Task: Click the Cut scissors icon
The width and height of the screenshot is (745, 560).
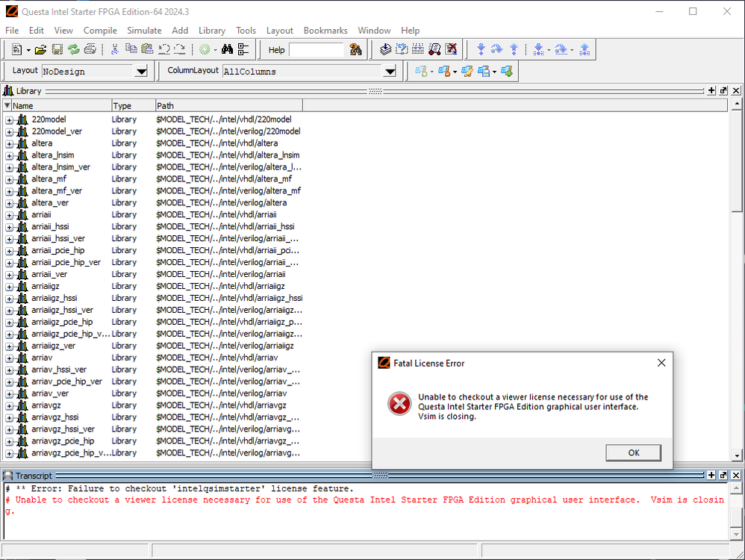Action: [x=114, y=49]
